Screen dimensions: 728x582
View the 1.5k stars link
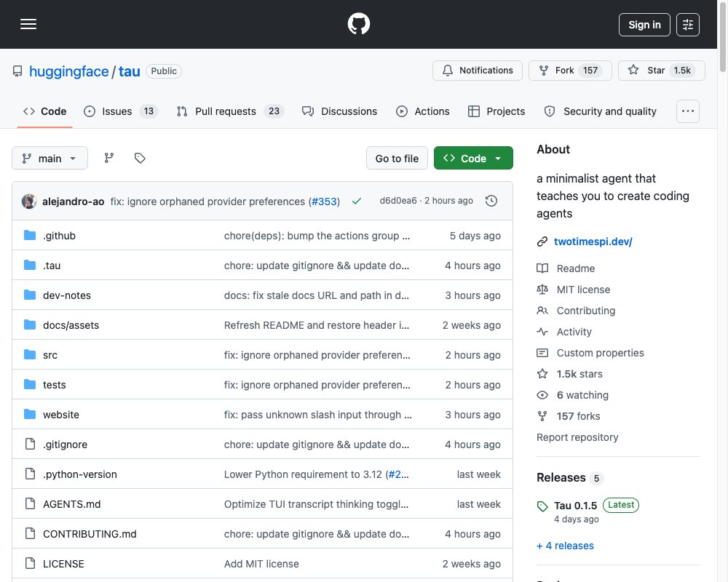[579, 374]
